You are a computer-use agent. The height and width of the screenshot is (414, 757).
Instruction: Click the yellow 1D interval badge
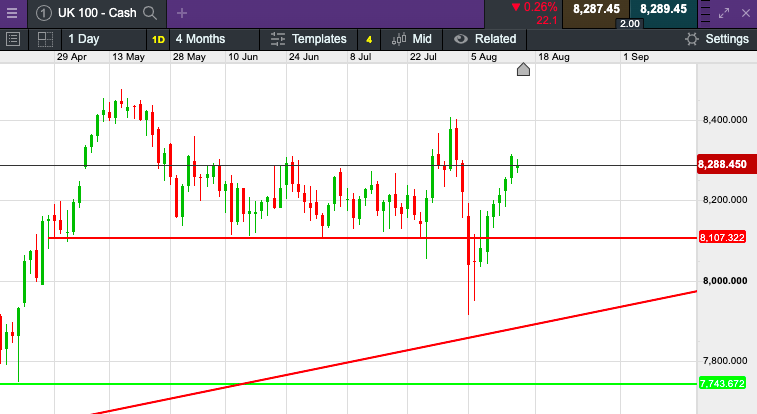click(158, 40)
